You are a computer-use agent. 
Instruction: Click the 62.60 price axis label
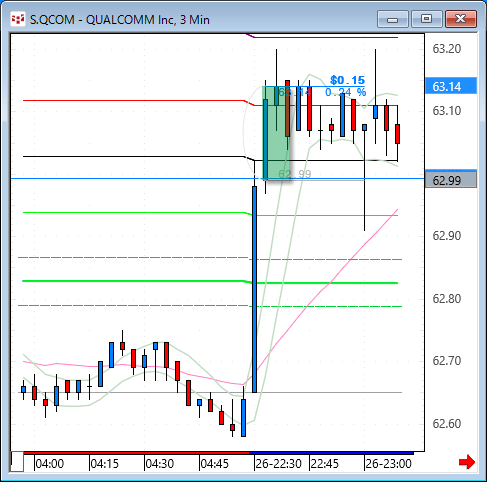tap(447, 424)
